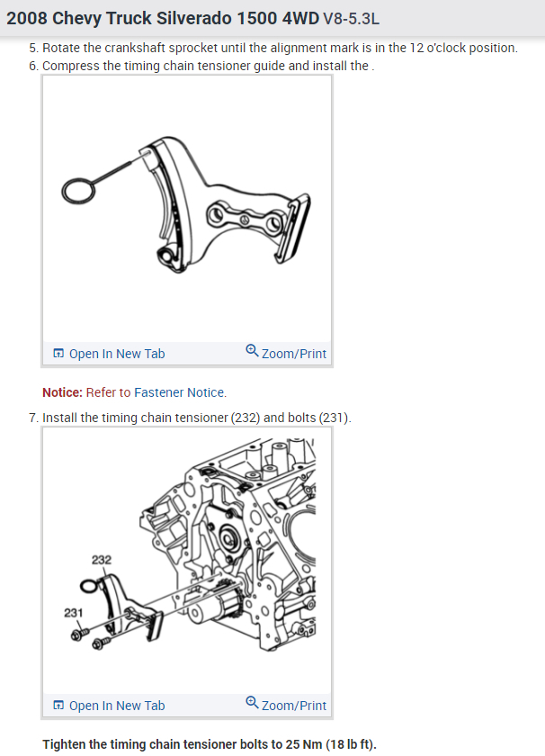Click the V8-5.3L engine label in header

coord(351,19)
